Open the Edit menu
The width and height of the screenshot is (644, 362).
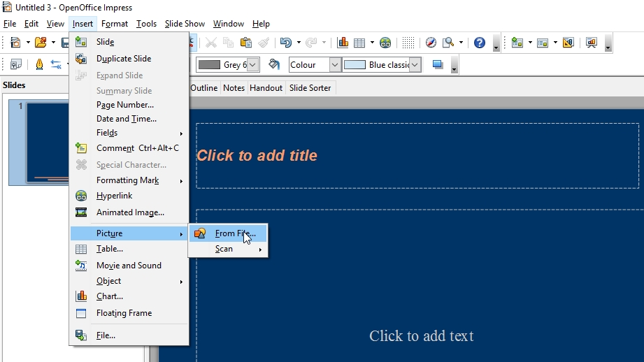click(x=31, y=24)
